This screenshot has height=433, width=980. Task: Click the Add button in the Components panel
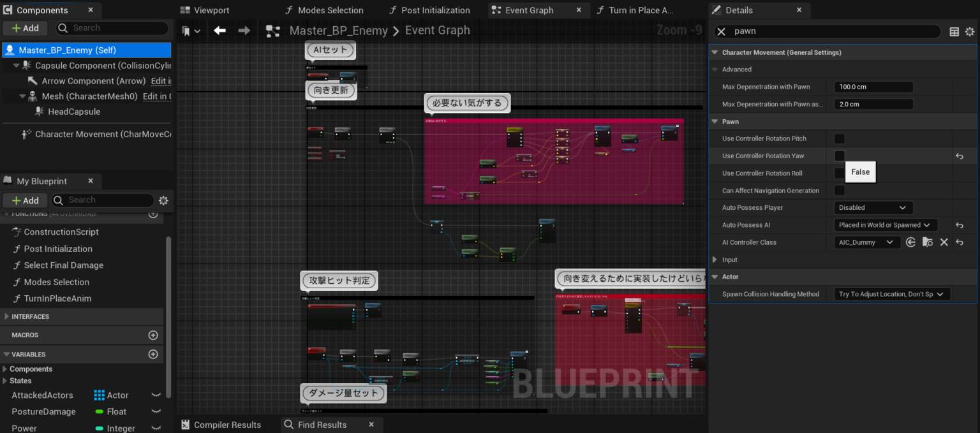[25, 28]
